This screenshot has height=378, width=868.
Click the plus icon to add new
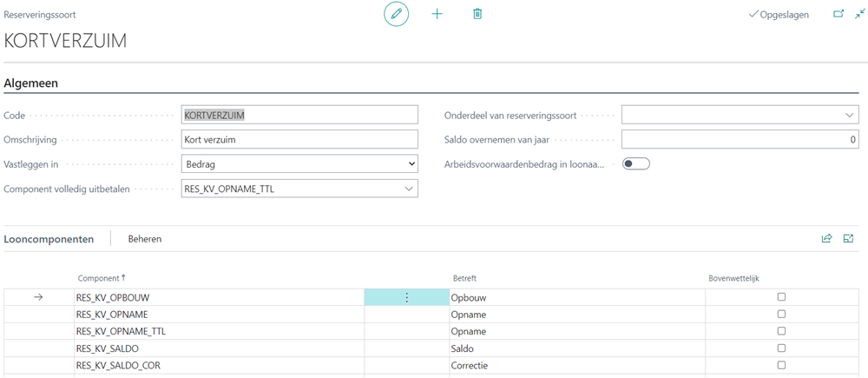[x=437, y=14]
